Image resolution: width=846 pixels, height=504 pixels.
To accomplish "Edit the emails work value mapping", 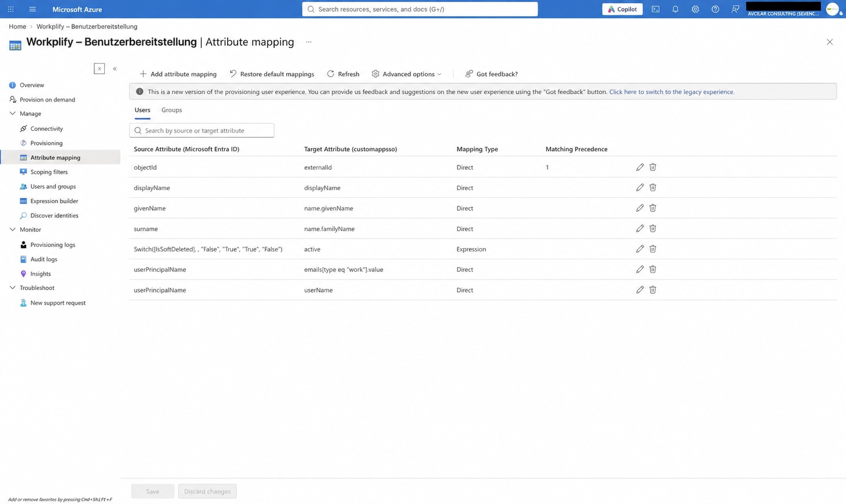I will (x=640, y=269).
